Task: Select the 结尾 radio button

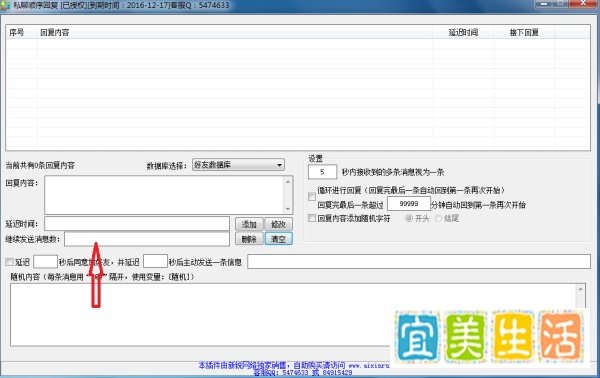Action: click(x=438, y=218)
